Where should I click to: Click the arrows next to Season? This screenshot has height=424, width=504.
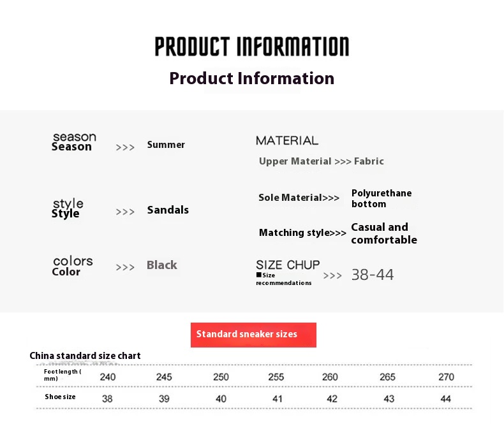pyautogui.click(x=125, y=147)
